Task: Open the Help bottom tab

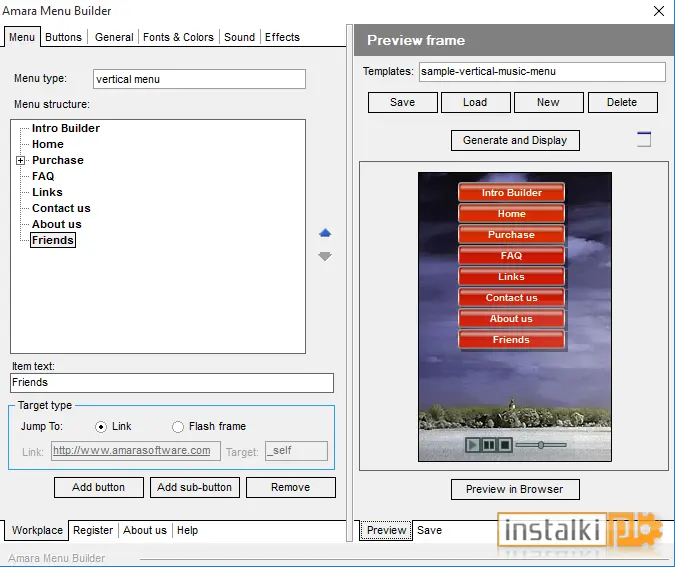Action: (x=187, y=530)
